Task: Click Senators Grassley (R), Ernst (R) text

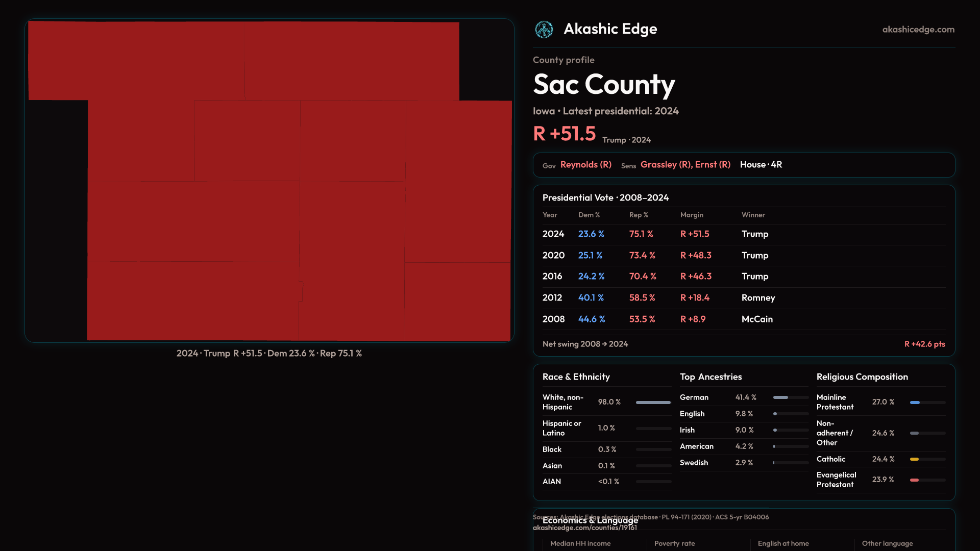Action: pos(685,165)
